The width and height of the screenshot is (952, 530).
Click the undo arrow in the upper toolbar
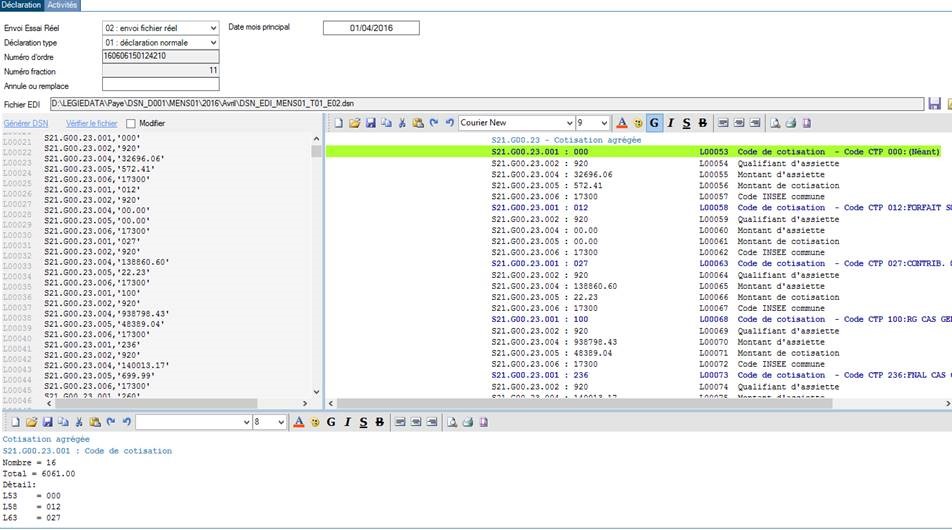449,123
